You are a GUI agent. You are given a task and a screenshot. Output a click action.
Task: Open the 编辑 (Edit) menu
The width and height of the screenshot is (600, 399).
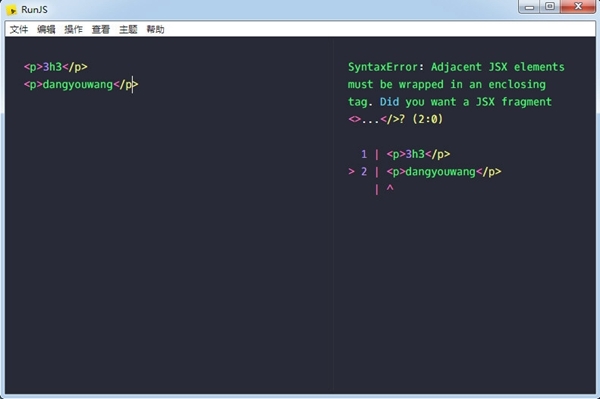(x=46, y=29)
